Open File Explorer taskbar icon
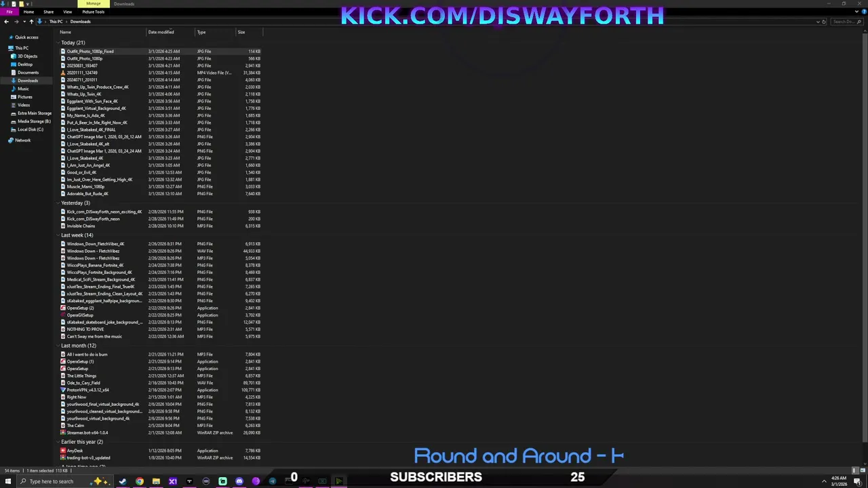 point(156,481)
